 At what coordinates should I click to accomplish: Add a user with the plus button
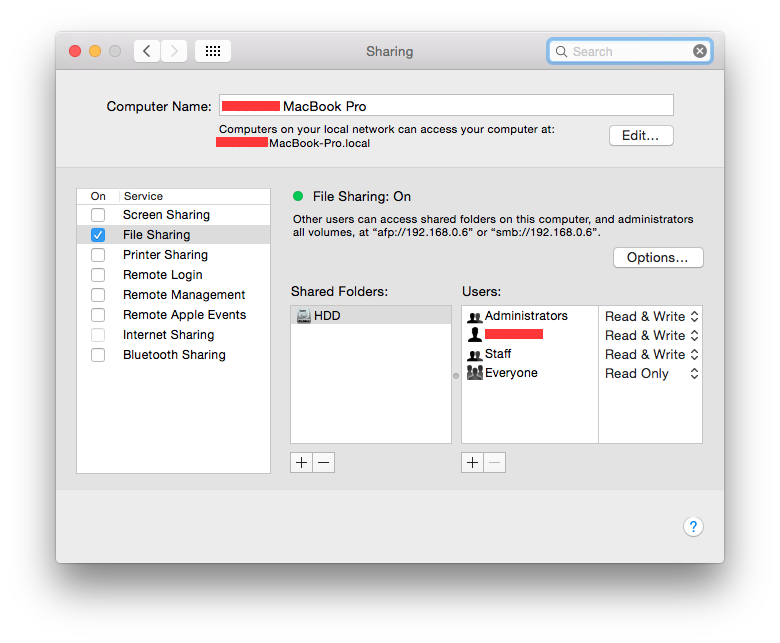pyautogui.click(x=473, y=462)
